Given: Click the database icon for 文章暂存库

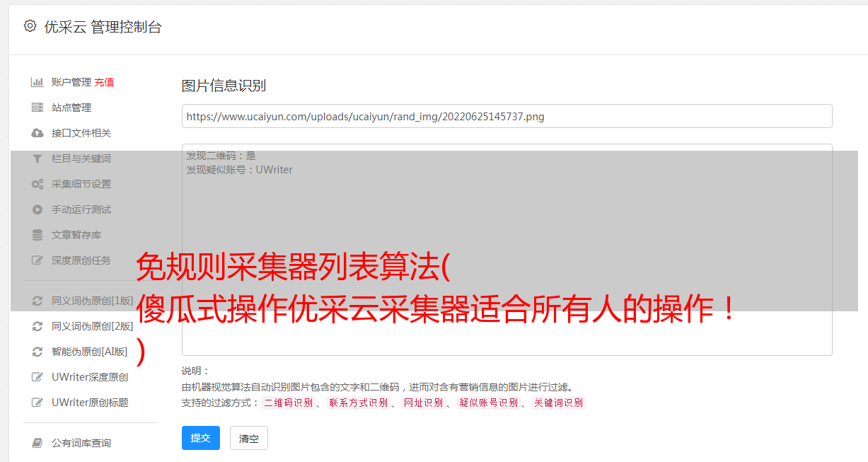Looking at the screenshot, I should (x=37, y=235).
